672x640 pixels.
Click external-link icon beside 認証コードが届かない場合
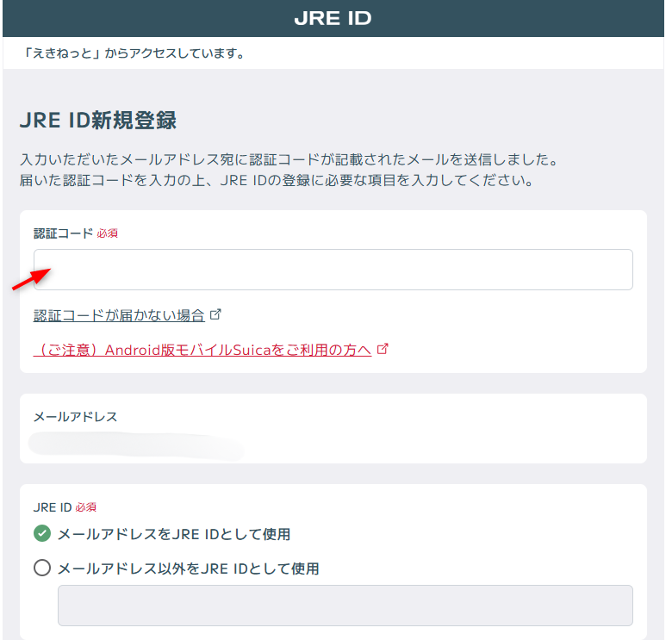coord(215,314)
